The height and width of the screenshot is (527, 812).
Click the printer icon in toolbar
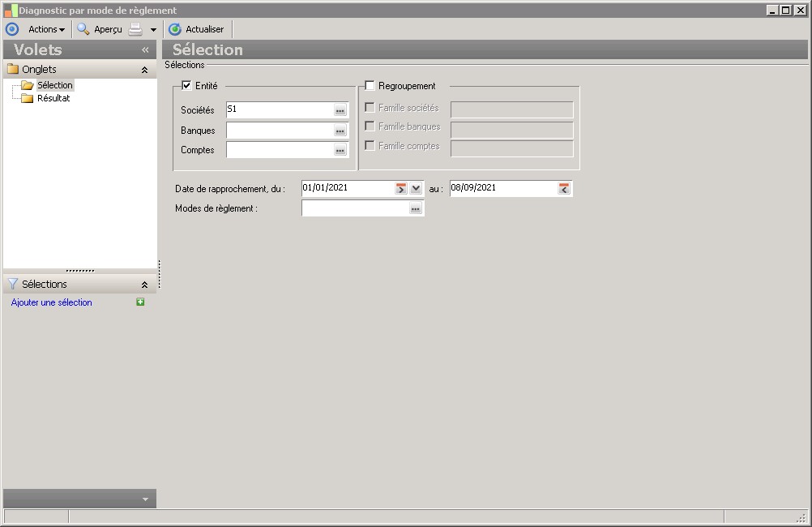tap(135, 29)
